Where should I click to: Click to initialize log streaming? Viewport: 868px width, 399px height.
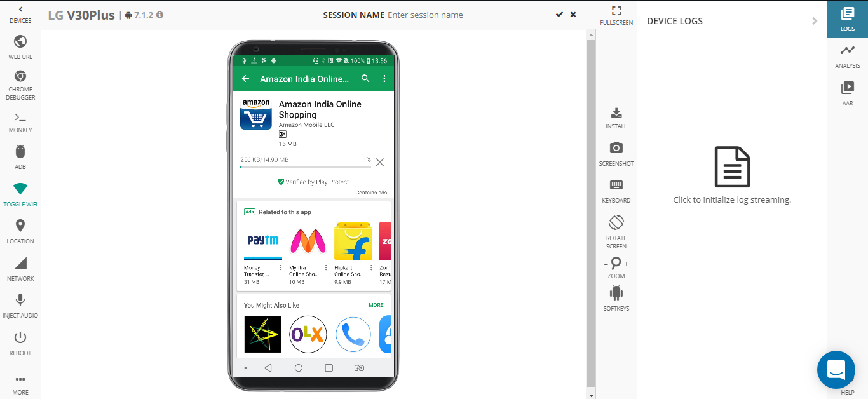click(x=732, y=176)
